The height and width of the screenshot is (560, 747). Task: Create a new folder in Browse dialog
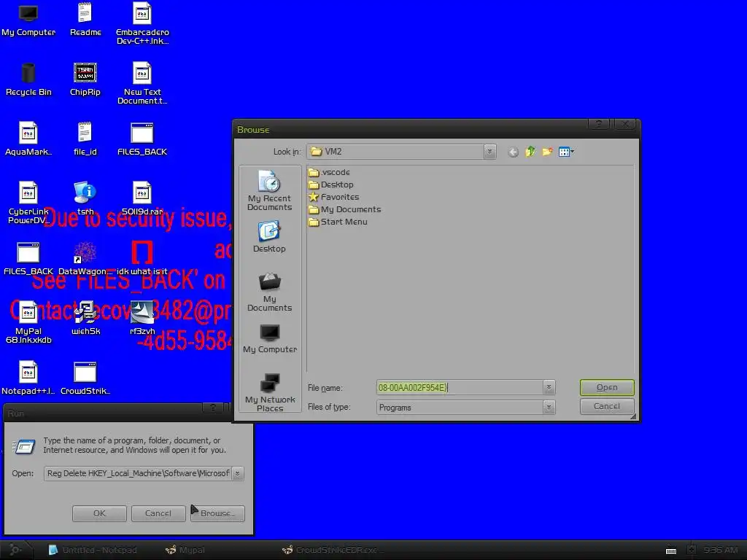(547, 152)
